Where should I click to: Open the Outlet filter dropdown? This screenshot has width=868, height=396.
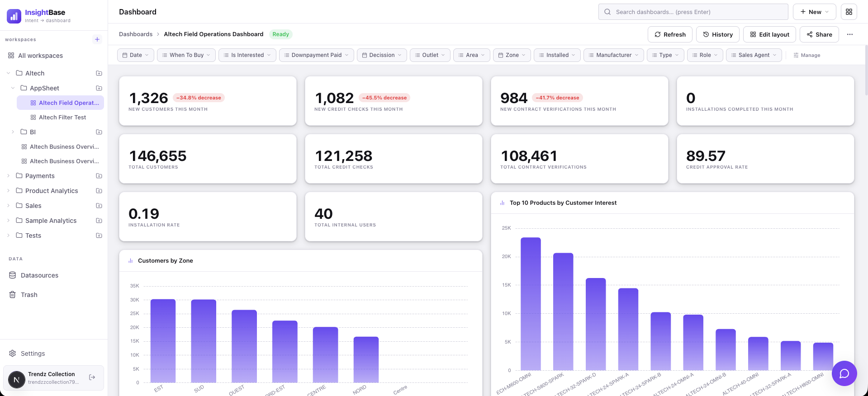coord(430,55)
